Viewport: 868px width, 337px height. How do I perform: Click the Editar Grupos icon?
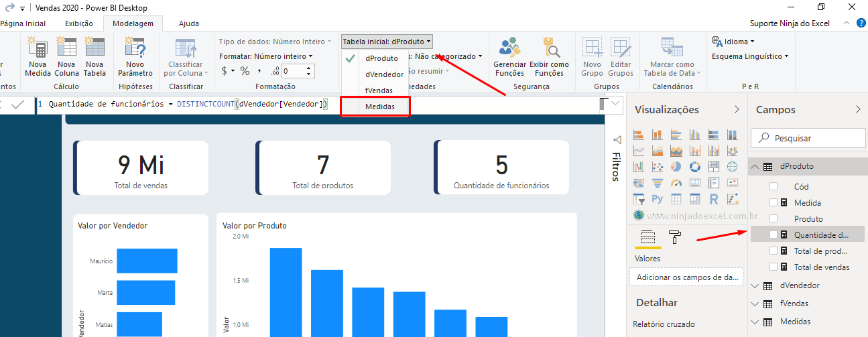621,48
